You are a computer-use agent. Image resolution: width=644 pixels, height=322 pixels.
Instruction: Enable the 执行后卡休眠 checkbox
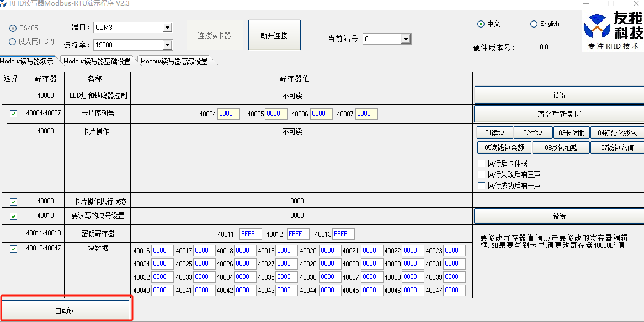(x=481, y=163)
